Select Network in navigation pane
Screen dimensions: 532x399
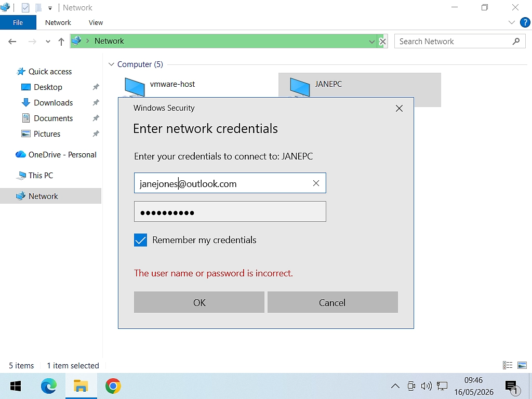pyautogui.click(x=50, y=196)
